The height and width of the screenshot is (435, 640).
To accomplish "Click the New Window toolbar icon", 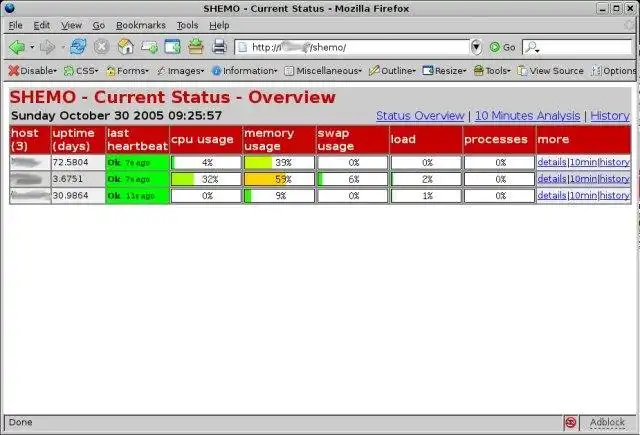I will point(173,47).
